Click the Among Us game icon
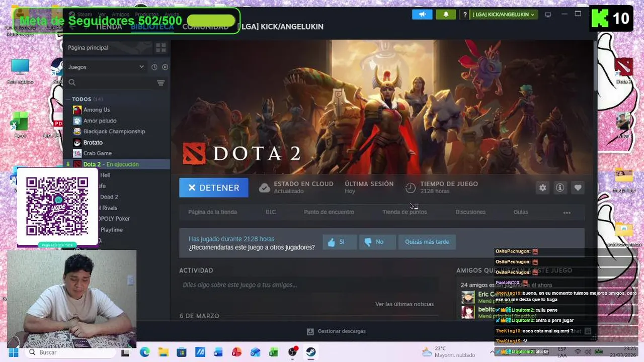The image size is (644, 362). point(77,110)
